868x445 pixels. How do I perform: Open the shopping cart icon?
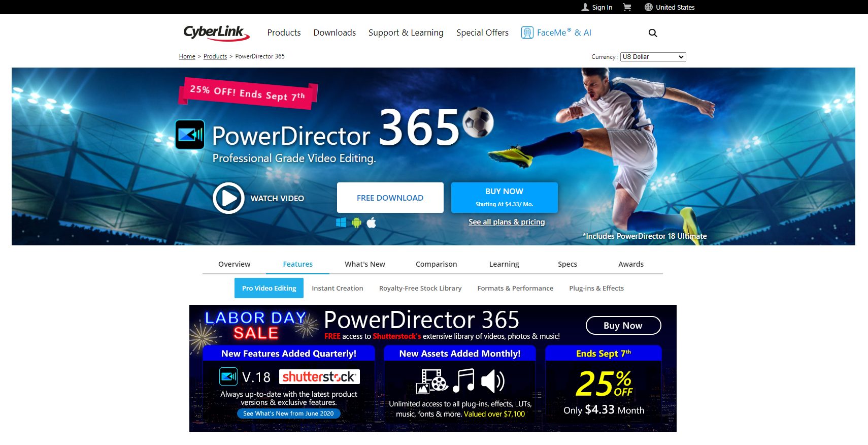tap(627, 7)
